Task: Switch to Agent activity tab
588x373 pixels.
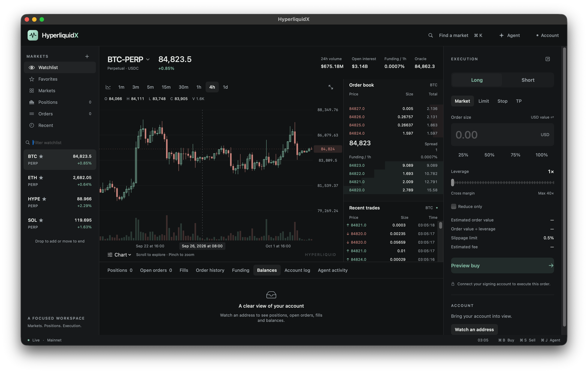Action: tap(333, 270)
